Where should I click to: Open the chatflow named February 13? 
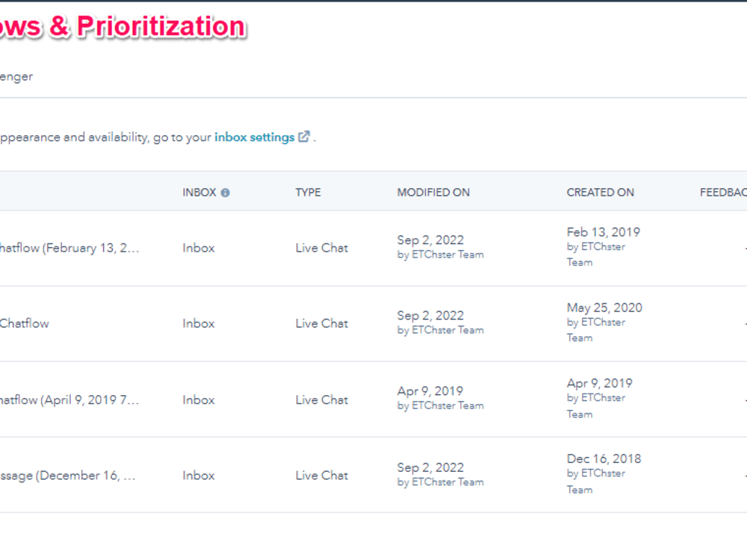click(x=69, y=248)
